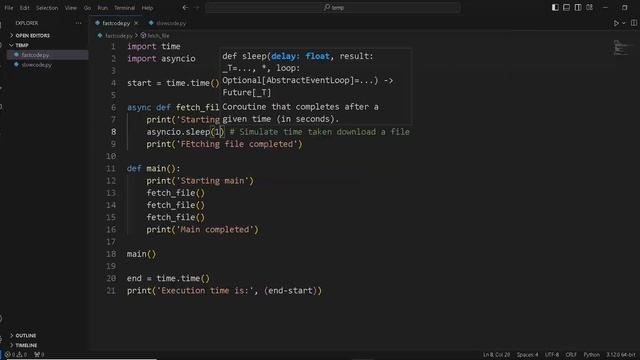
Task: Open Explorer more actions ellipsis
Action: click(x=78, y=23)
